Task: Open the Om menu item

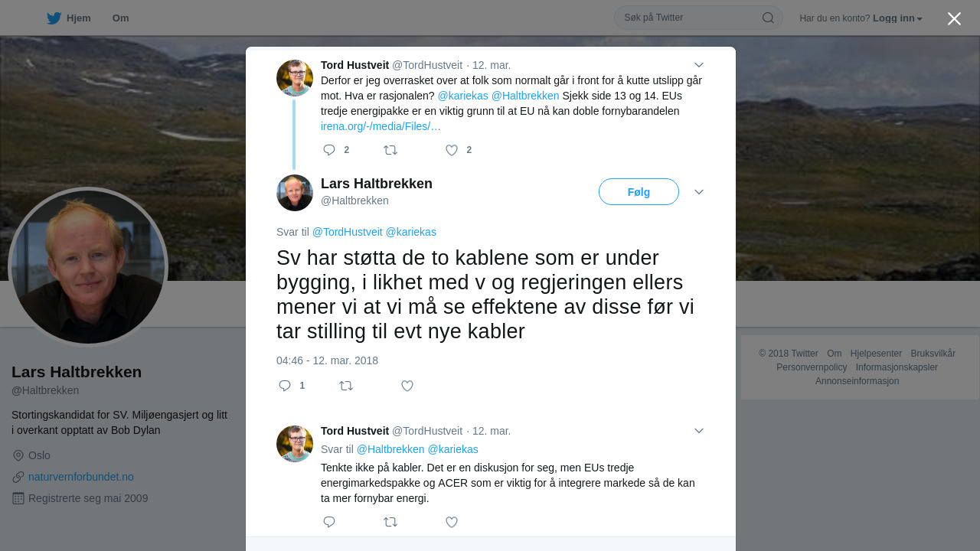Action: pos(120,18)
